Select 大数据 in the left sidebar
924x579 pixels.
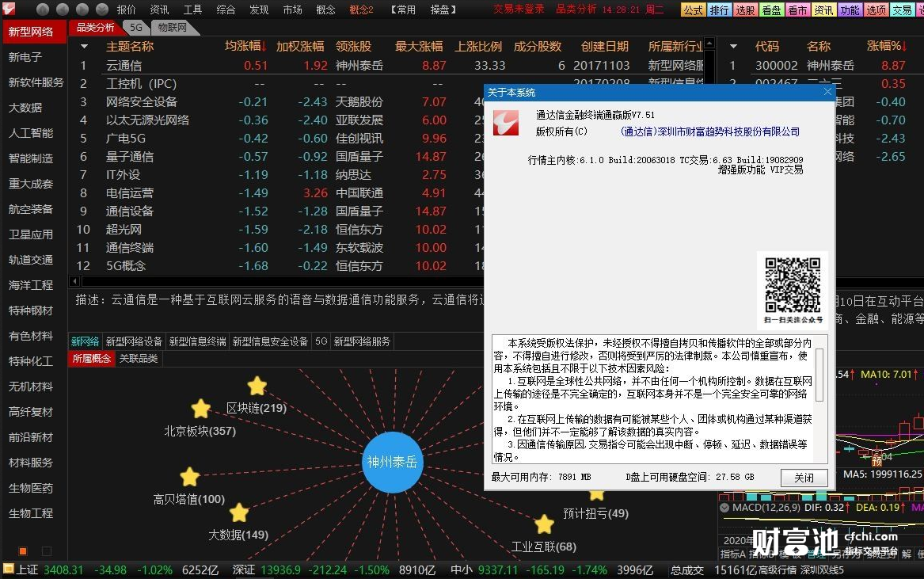point(25,108)
